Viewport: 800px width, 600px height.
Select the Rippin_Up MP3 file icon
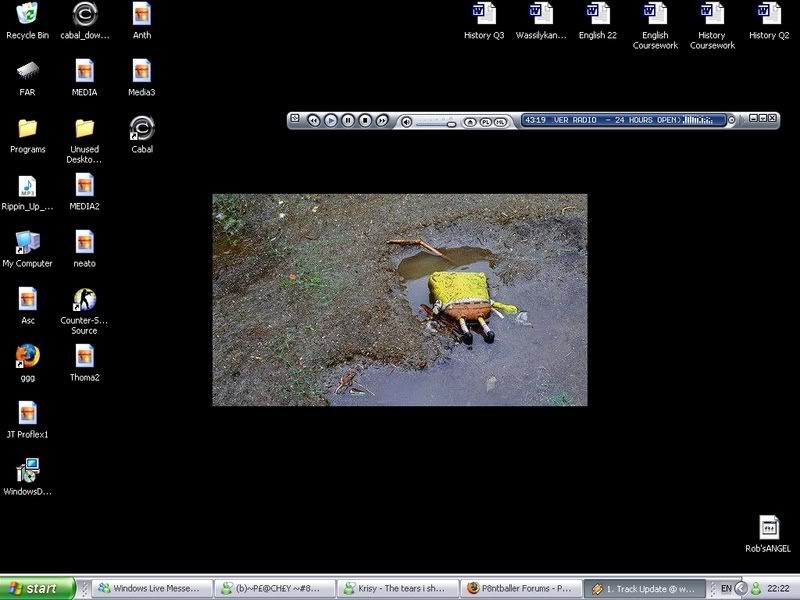[28, 192]
